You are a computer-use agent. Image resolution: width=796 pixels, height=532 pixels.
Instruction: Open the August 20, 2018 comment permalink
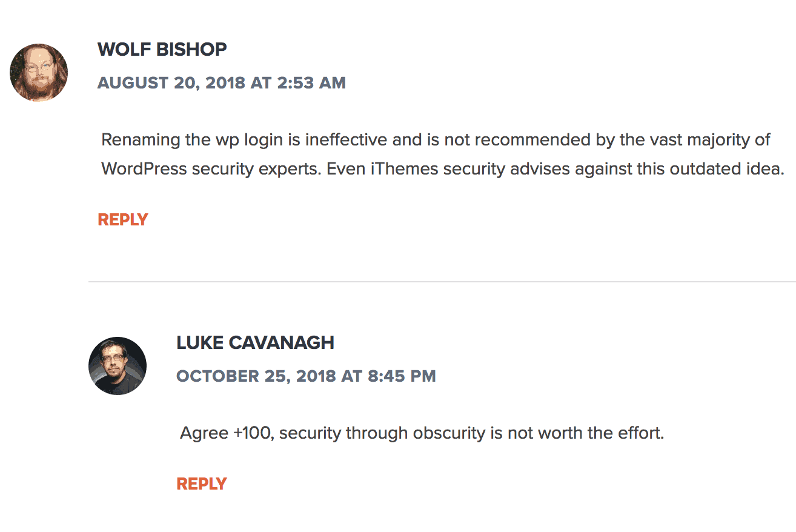tap(222, 83)
